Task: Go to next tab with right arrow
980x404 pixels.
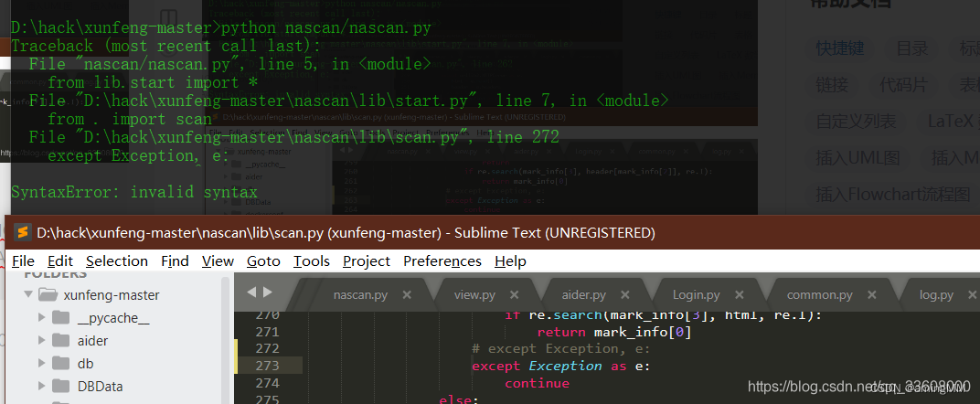Action: tap(268, 292)
